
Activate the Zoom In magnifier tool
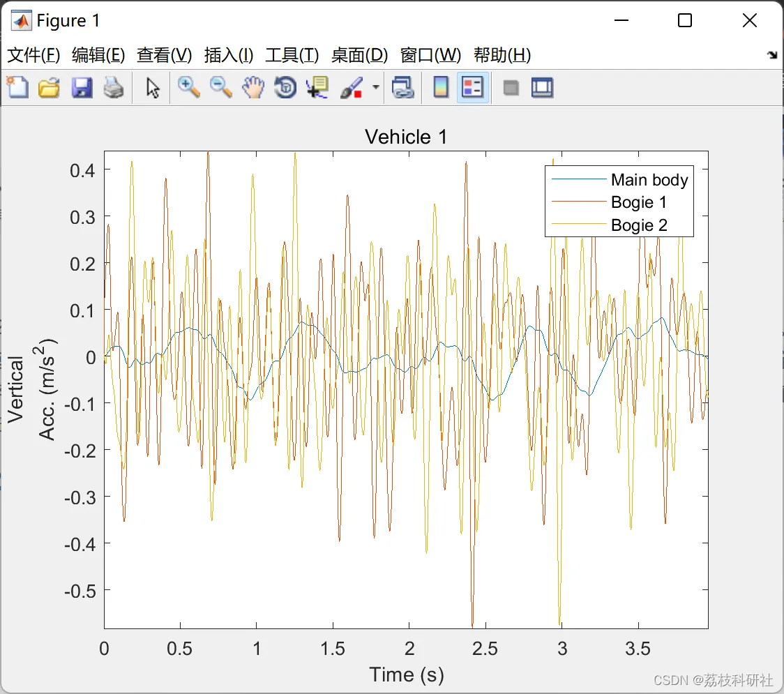188,87
